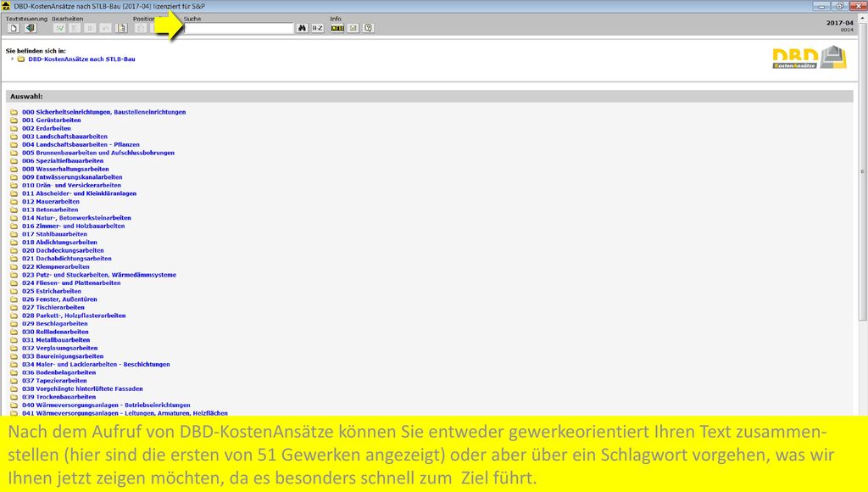The height and width of the screenshot is (492, 868).
Task: Click folder icon beside 031 Metallbauarbeiten
Action: (x=14, y=340)
